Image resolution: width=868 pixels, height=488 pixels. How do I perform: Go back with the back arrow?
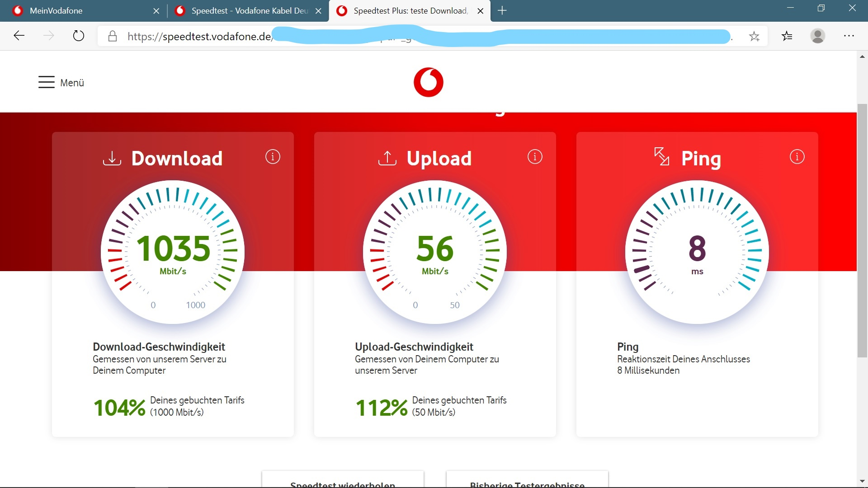click(x=19, y=36)
